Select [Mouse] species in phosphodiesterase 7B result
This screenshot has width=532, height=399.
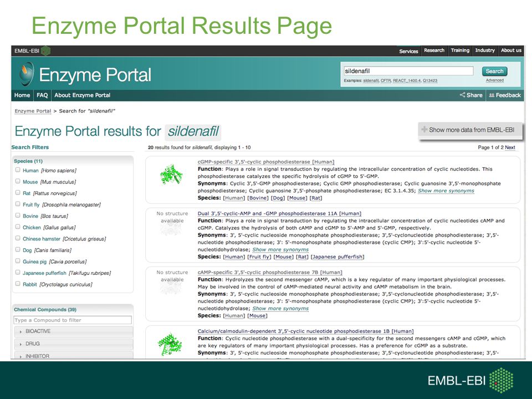(258, 315)
